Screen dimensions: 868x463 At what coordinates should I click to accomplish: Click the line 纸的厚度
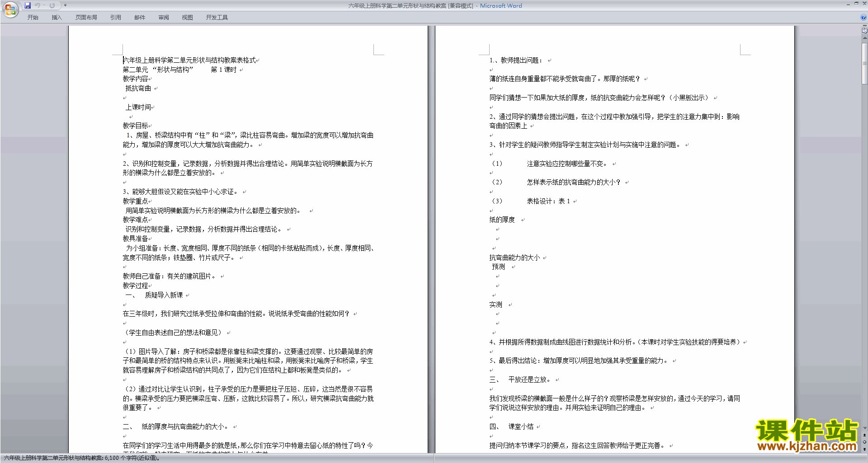502,220
